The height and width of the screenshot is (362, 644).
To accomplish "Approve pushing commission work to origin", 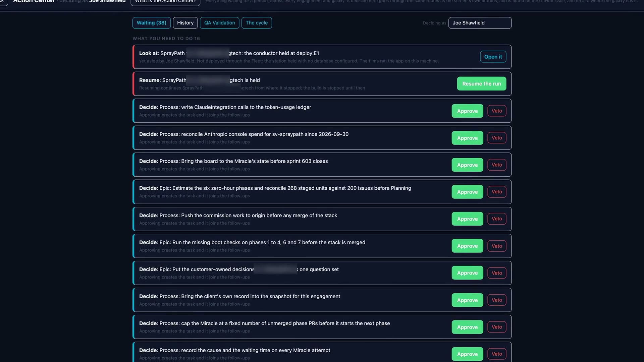I will pyautogui.click(x=467, y=219).
